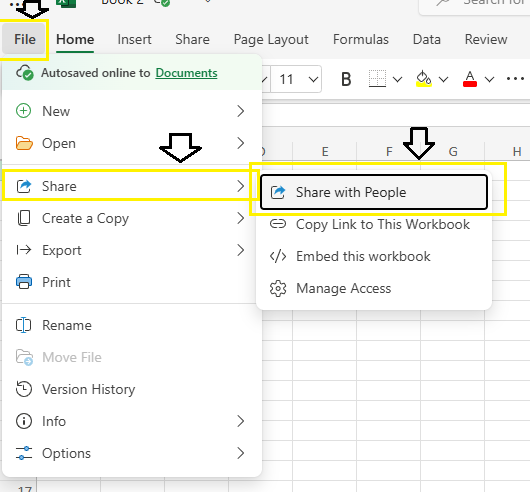
Task: Choose Manage Access
Action: [x=374, y=288]
